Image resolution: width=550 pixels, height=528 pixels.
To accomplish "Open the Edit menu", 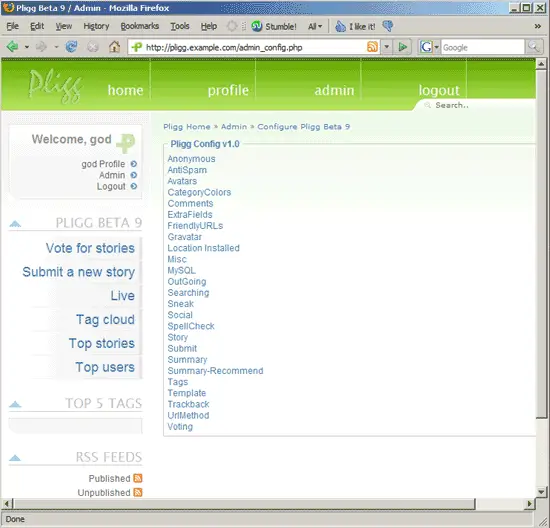I will pos(37,26).
